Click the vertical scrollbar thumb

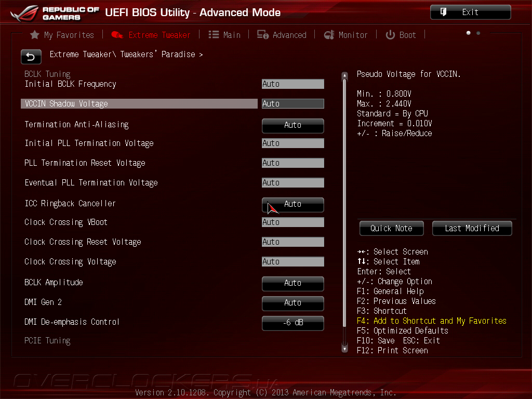[345, 203]
